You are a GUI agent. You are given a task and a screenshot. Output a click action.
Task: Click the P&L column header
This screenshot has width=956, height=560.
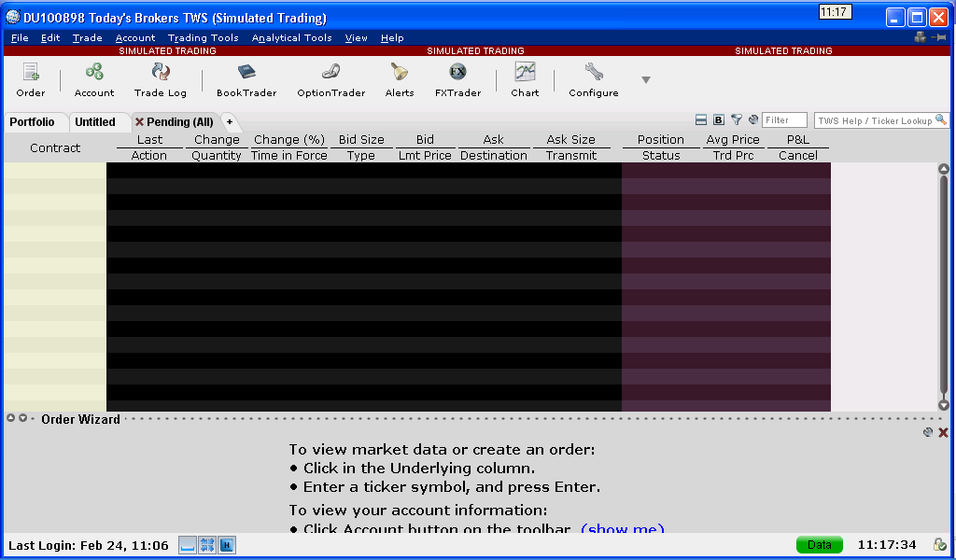797,140
